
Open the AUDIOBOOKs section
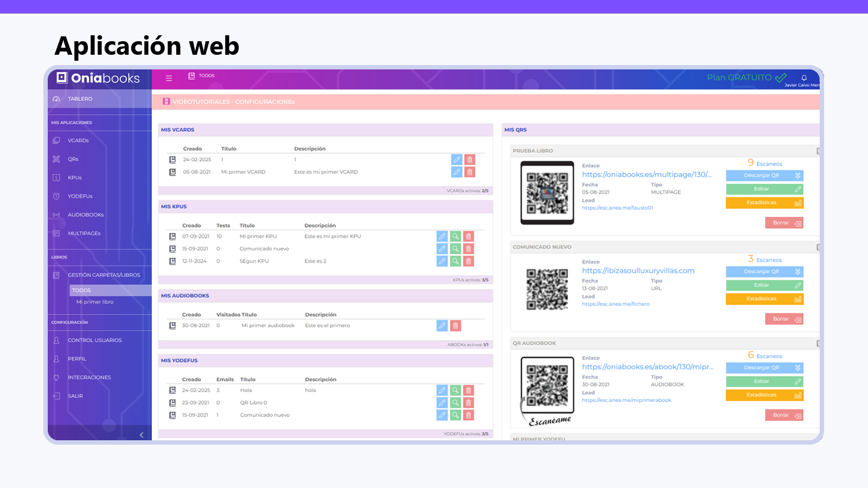(x=85, y=214)
